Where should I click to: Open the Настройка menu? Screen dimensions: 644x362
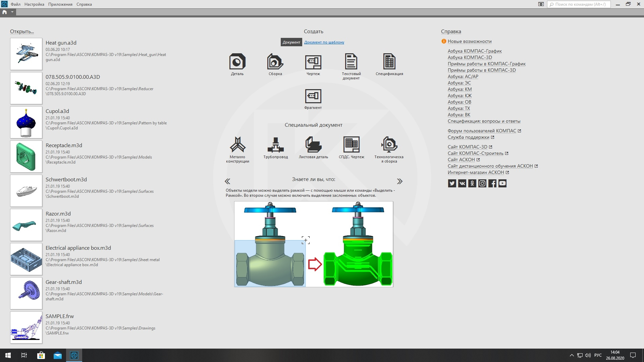34,4
